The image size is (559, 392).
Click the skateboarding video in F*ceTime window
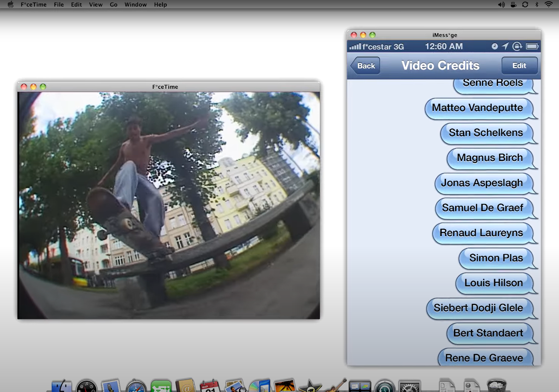[x=169, y=205]
